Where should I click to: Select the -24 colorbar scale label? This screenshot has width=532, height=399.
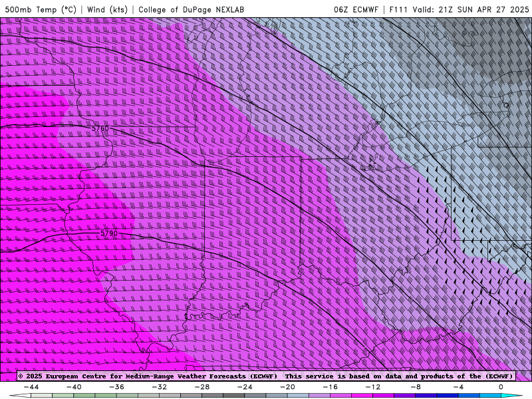(245, 387)
